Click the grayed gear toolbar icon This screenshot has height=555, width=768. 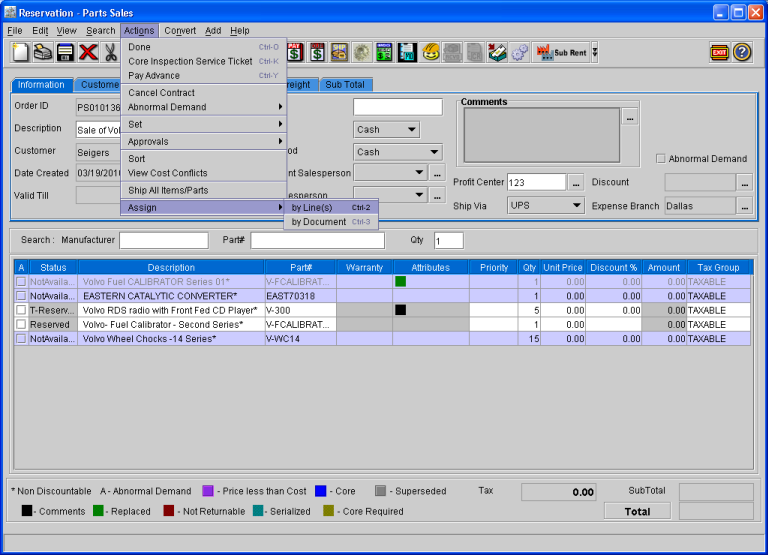point(362,52)
